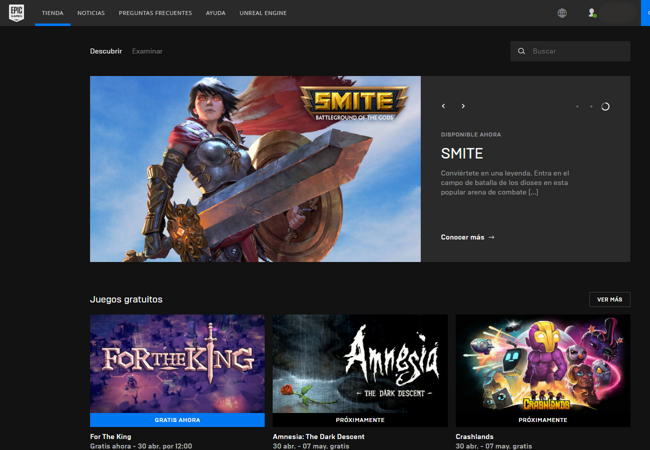Image resolution: width=650 pixels, height=450 pixels.
Task: Click the Epic Games logo
Action: [x=17, y=13]
